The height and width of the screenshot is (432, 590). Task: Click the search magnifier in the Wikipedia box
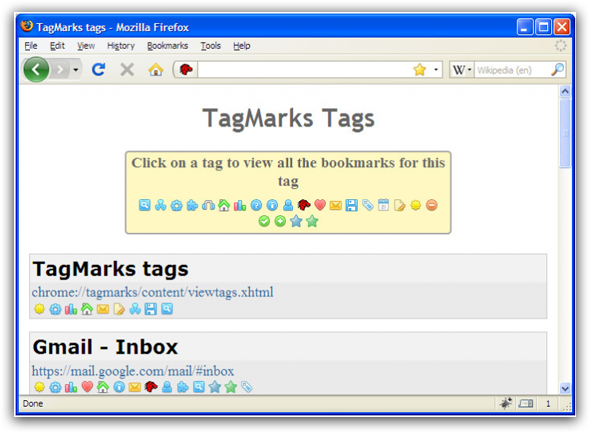point(558,69)
